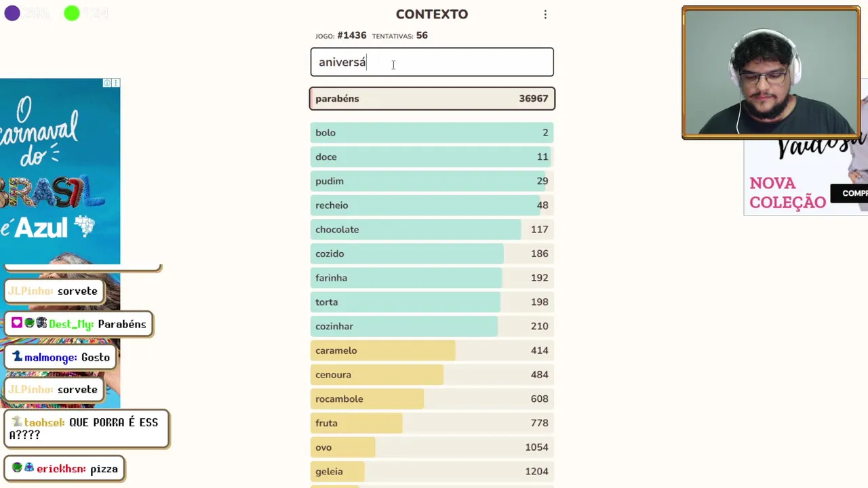Click the green circle counter icon
The width and height of the screenshot is (868, 488).
71,13
